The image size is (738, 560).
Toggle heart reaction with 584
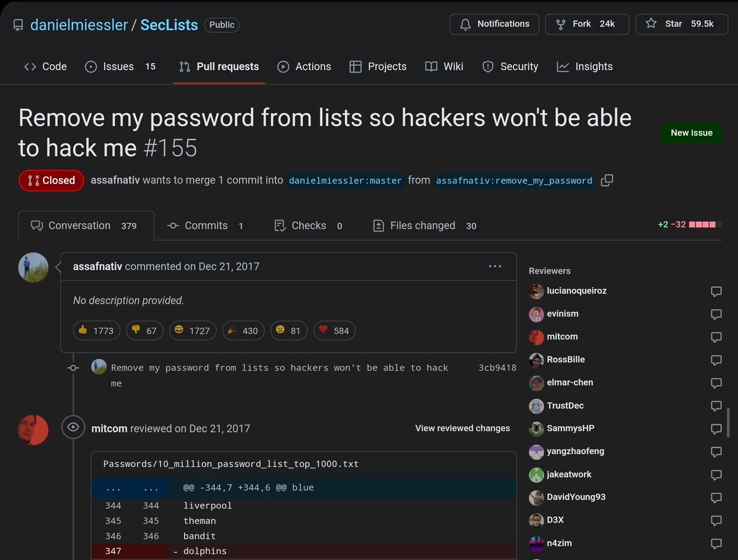334,331
